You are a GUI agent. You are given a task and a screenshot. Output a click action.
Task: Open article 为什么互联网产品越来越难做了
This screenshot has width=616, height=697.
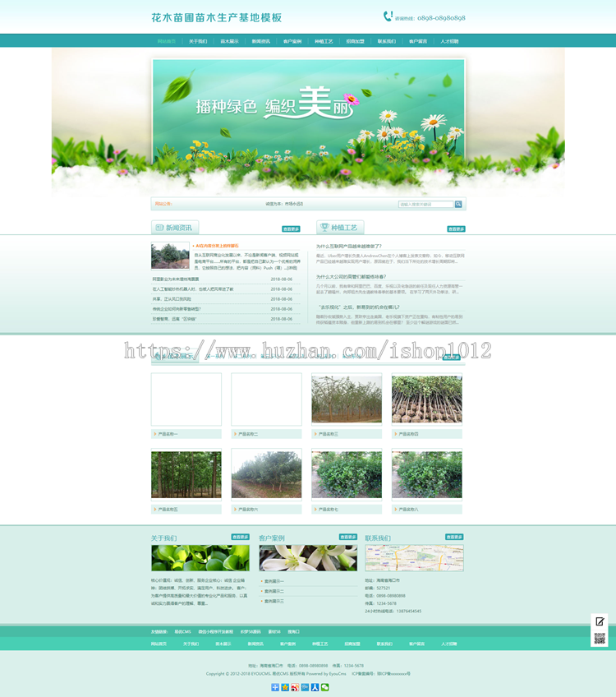pyautogui.click(x=348, y=247)
